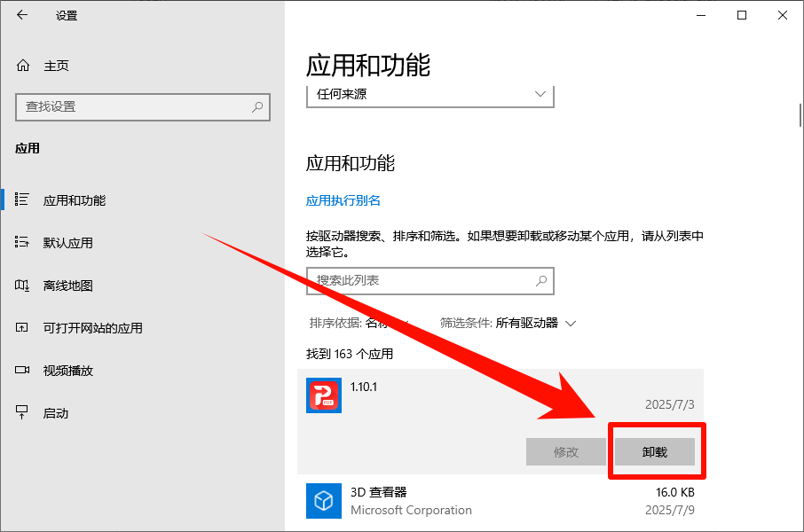This screenshot has height=532, width=804.
Task: Click the back arrow icon
Action: click(21, 15)
